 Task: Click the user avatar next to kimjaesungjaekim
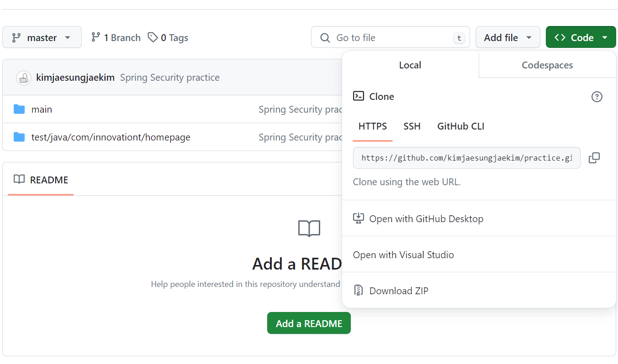(x=24, y=78)
